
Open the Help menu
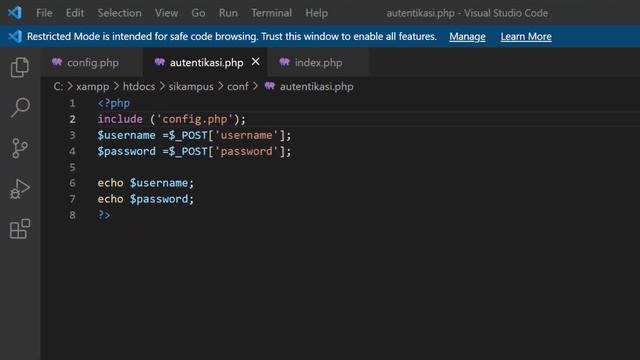coord(316,13)
